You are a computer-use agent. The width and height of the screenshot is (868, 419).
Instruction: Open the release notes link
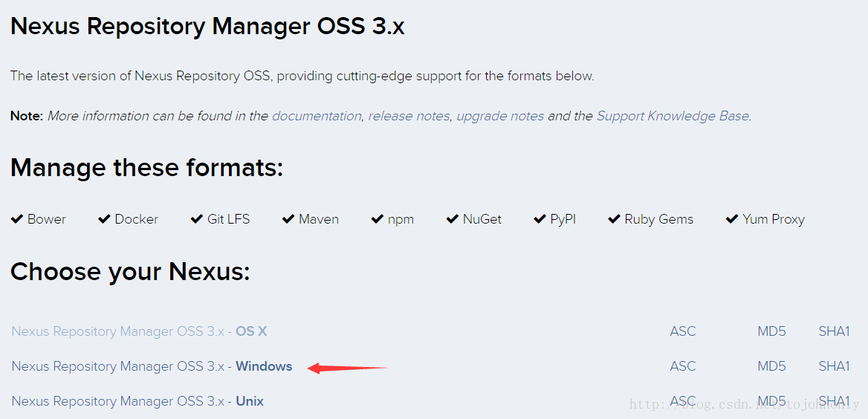[x=409, y=116]
